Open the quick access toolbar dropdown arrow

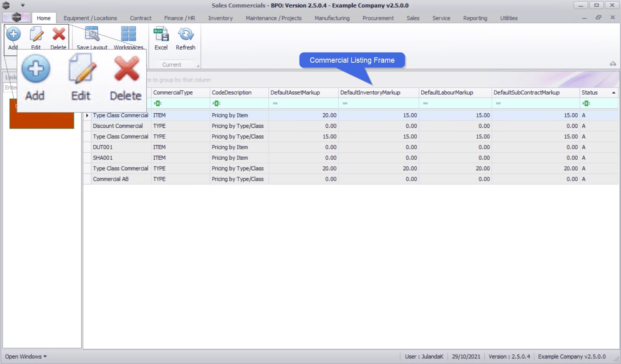23,5
